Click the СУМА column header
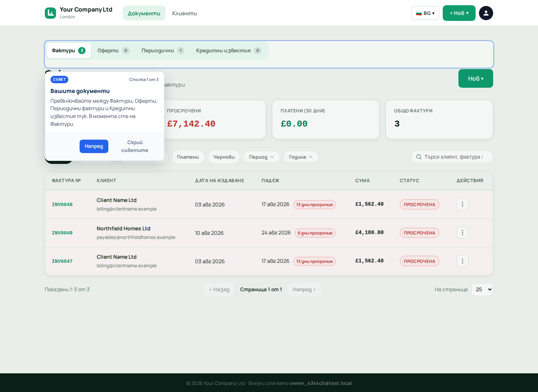The height and width of the screenshot is (392, 538). coord(362,180)
